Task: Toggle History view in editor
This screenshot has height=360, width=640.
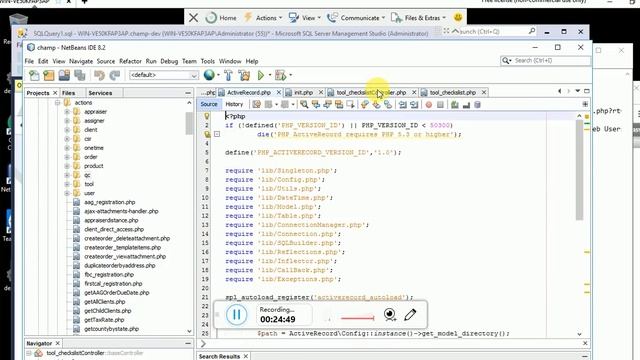Action: point(234,104)
